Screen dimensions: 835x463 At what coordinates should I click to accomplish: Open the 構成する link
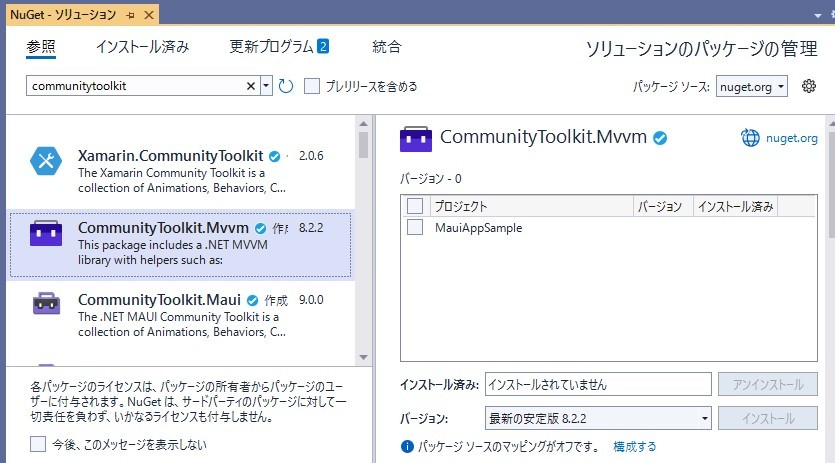click(x=634, y=446)
